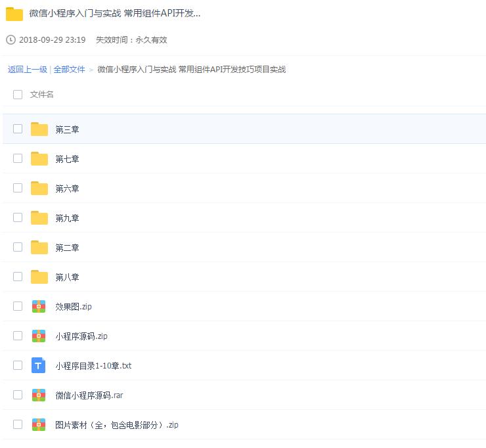Open the 第三章 folder icon
This screenshot has width=486, height=448.
39,129
